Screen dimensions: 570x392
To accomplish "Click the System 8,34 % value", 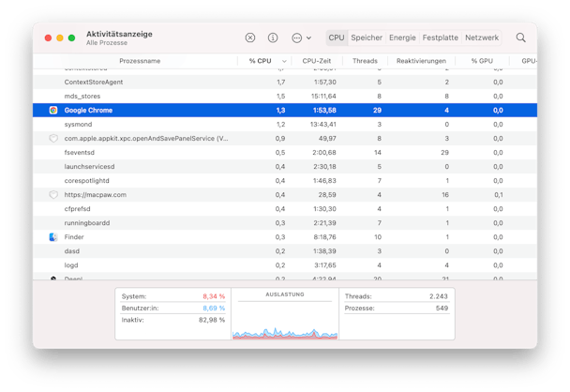I will pos(214,296).
